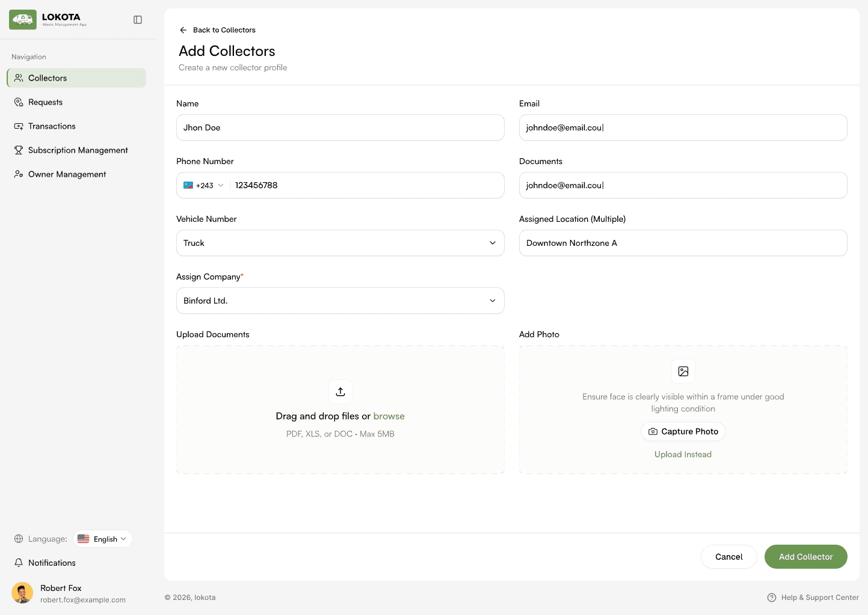Go to Requests in the sidebar
The image size is (868, 615).
pos(76,102)
